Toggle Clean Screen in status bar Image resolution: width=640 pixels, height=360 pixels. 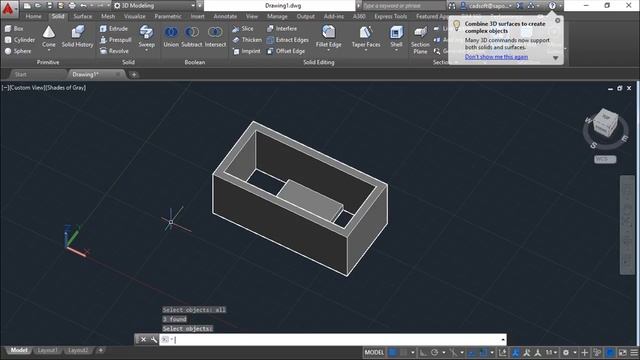(622, 352)
